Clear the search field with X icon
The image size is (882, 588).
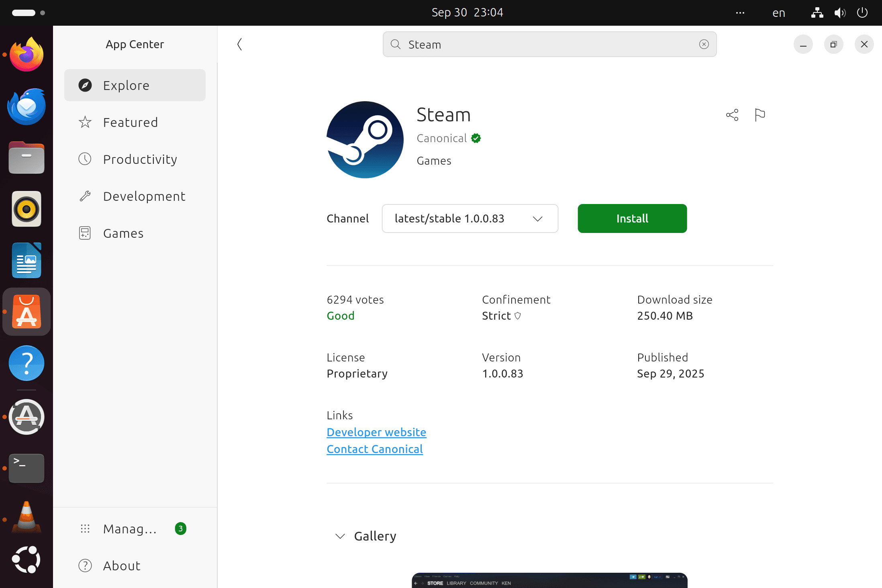point(704,44)
